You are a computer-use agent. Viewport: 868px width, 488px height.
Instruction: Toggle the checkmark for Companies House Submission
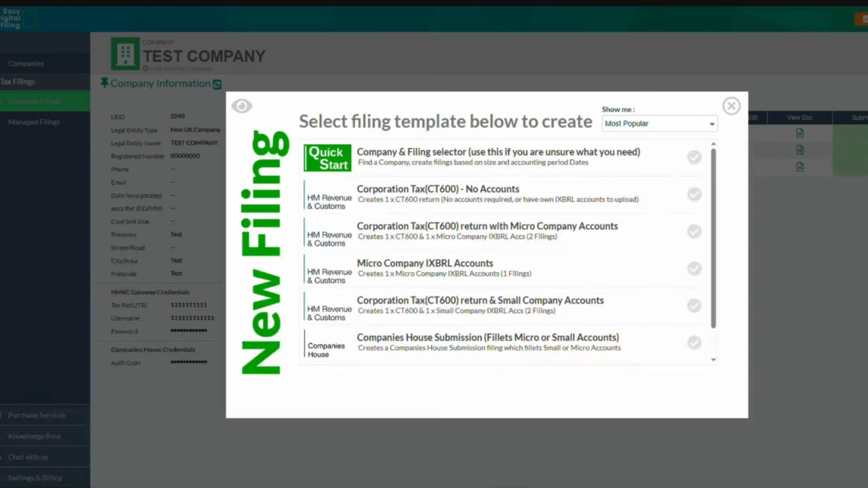click(x=694, y=343)
